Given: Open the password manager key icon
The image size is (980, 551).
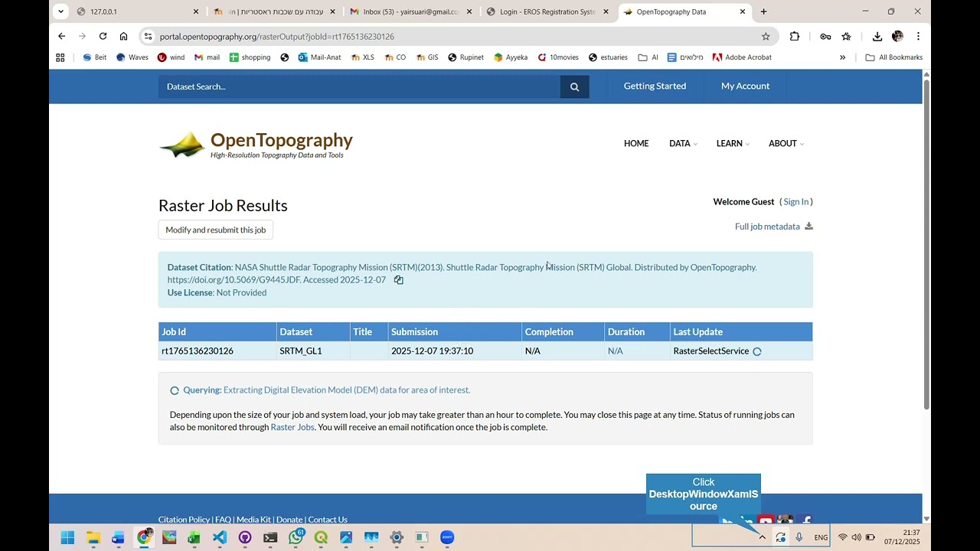Looking at the screenshot, I should tap(825, 36).
